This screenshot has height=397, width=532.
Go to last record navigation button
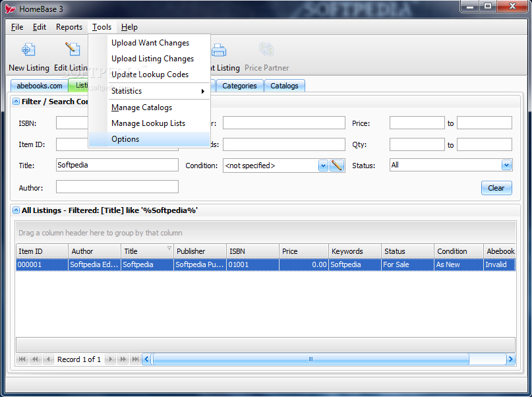coord(135,359)
